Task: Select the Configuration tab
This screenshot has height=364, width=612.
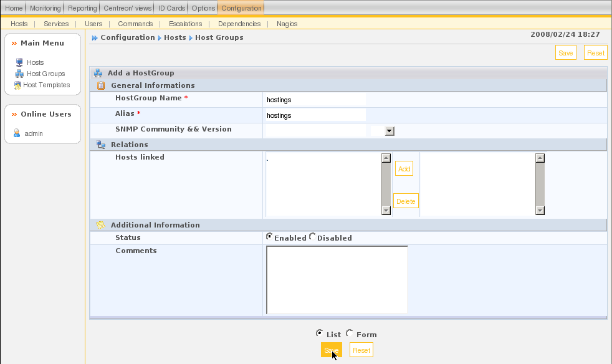Action: point(241,8)
